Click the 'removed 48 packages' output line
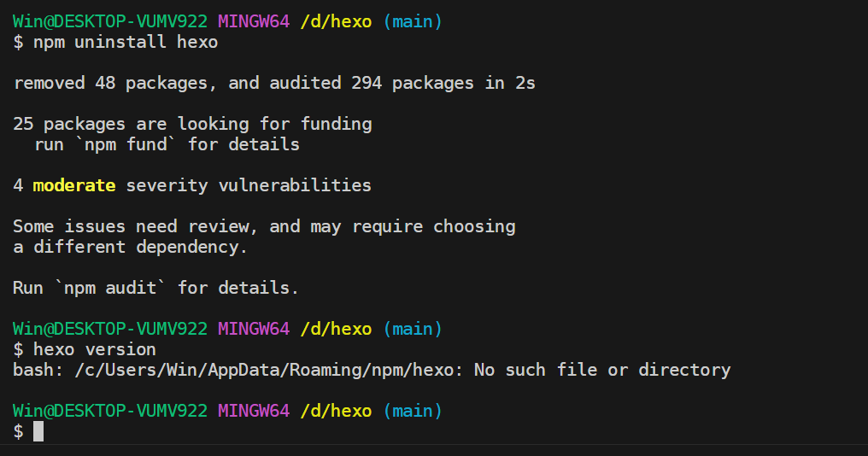Image resolution: width=868 pixels, height=456 pixels. pyautogui.click(x=274, y=83)
